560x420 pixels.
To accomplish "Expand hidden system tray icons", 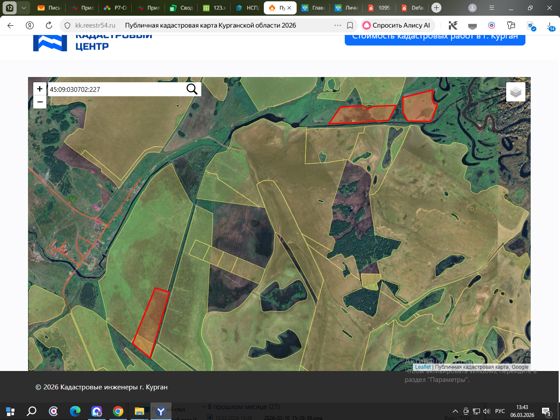I will pos(455,411).
